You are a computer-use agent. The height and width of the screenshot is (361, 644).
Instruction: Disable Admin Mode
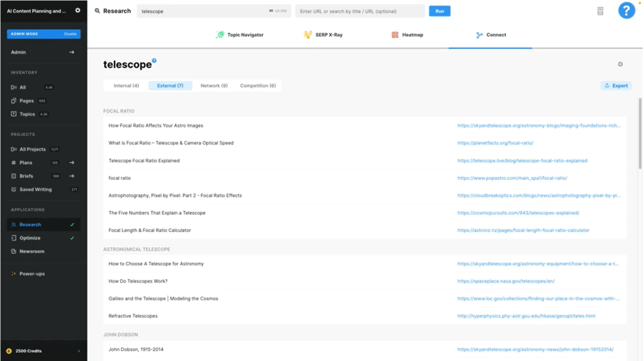coord(70,34)
